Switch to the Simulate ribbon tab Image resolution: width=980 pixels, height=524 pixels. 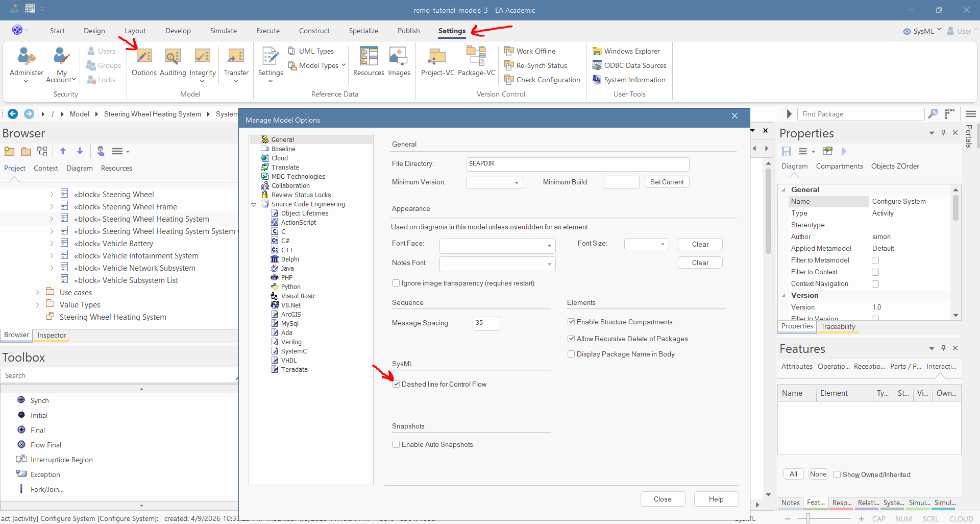click(223, 31)
